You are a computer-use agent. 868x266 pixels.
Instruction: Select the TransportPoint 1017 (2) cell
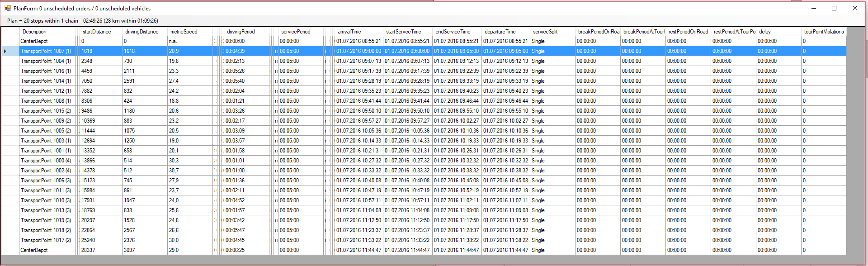(x=46, y=240)
